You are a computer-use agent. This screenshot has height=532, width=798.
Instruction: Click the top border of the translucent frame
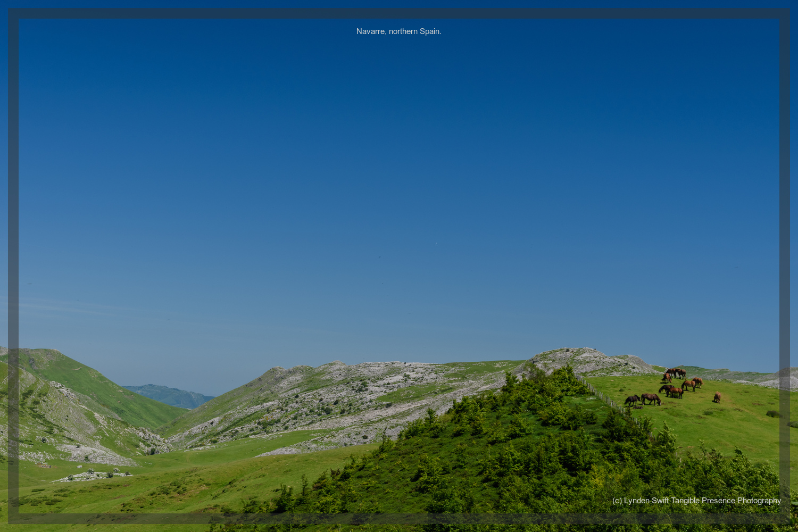(399, 14)
